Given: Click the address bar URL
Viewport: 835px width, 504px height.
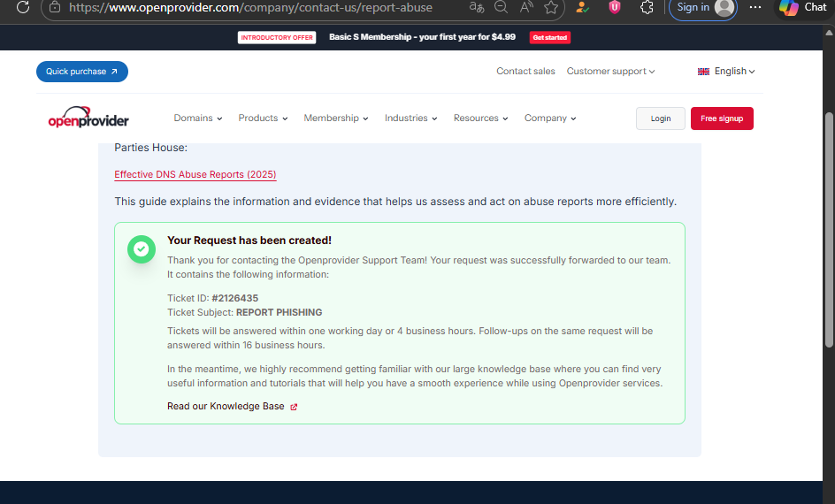Looking at the screenshot, I should pos(251,7).
